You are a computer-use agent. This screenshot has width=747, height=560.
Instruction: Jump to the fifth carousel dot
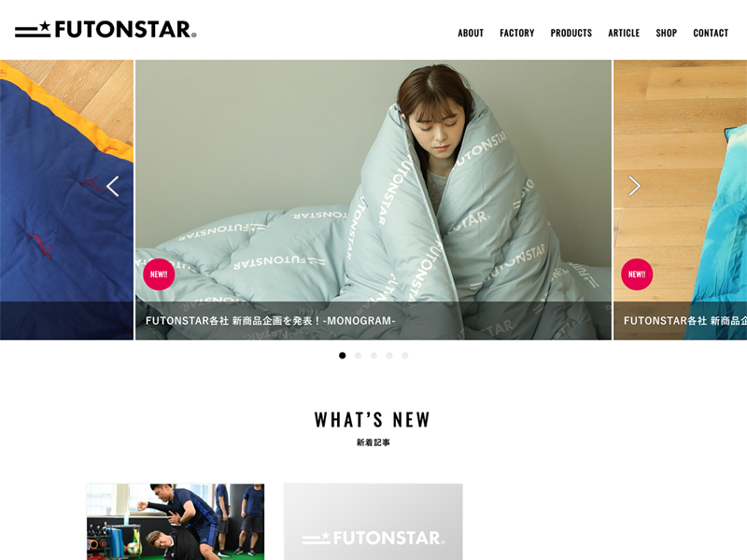coord(405,356)
